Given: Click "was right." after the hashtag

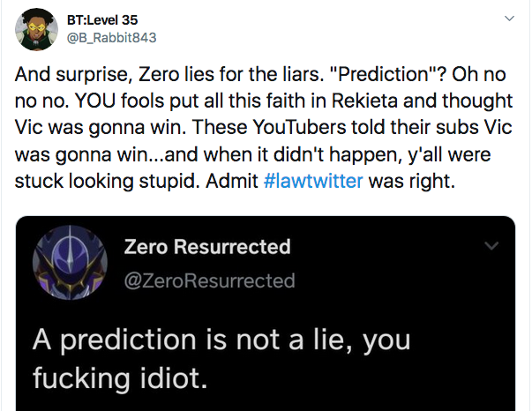Looking at the screenshot, I should pos(411,181).
